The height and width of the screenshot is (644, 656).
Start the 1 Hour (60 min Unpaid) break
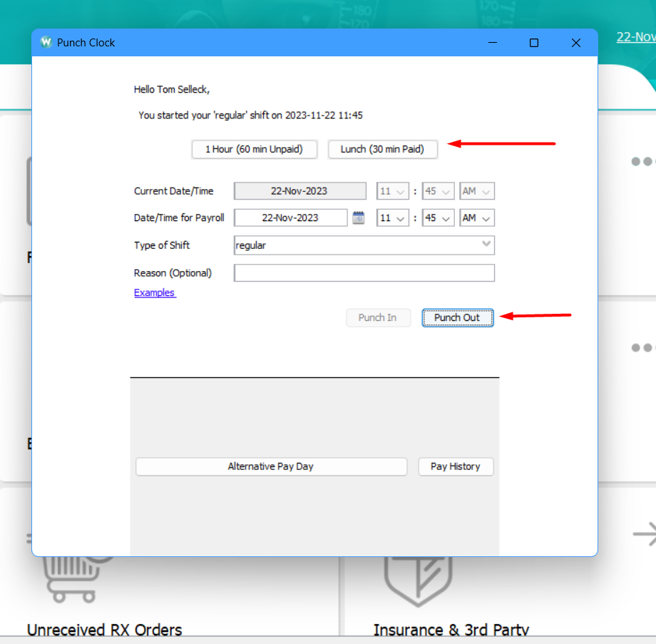pos(254,149)
